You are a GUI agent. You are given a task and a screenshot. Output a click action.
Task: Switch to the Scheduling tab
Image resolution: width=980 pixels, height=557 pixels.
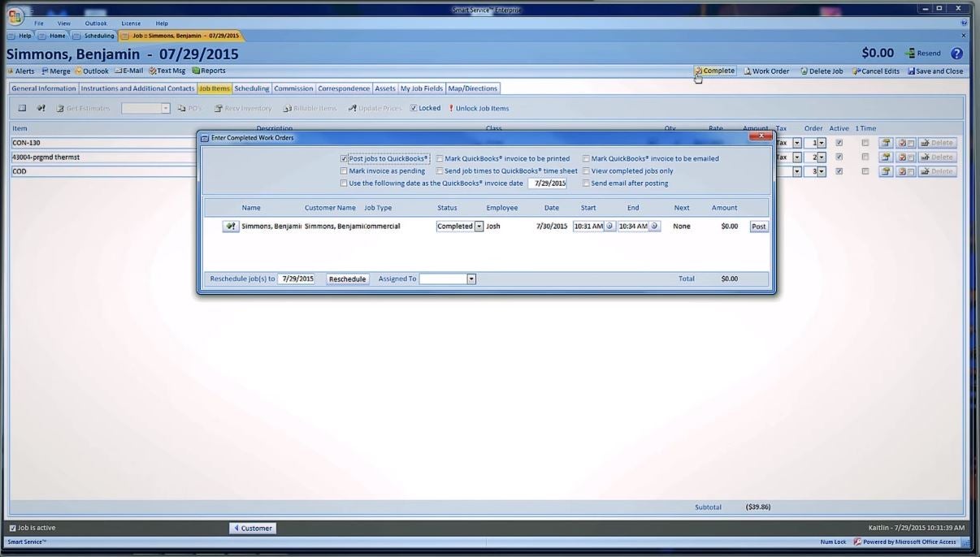[x=251, y=88]
